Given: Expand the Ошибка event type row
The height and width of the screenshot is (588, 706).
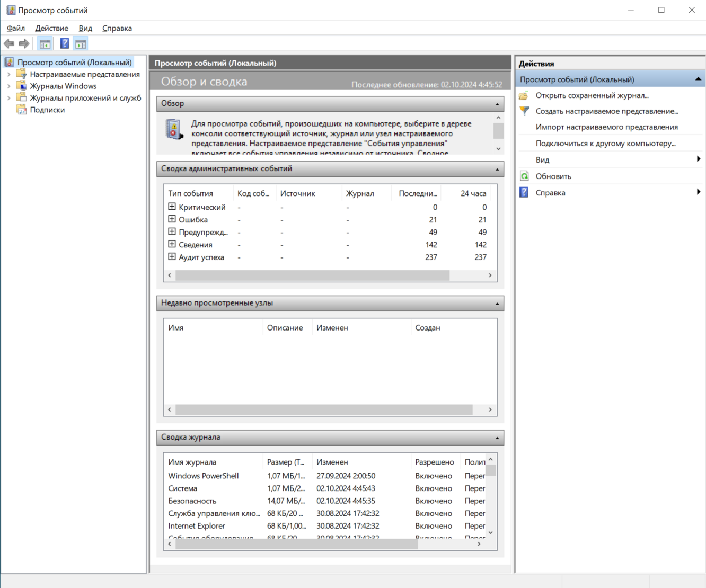Looking at the screenshot, I should click(172, 219).
